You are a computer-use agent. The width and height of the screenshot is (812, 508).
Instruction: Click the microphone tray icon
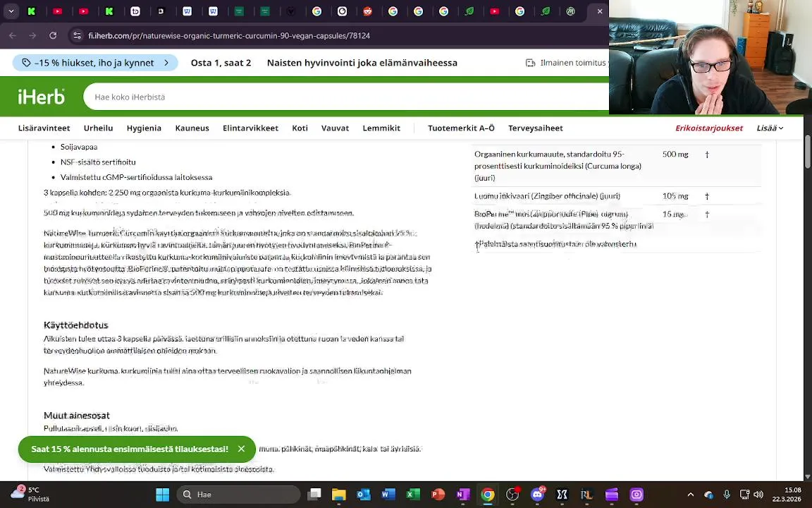tap(727, 495)
